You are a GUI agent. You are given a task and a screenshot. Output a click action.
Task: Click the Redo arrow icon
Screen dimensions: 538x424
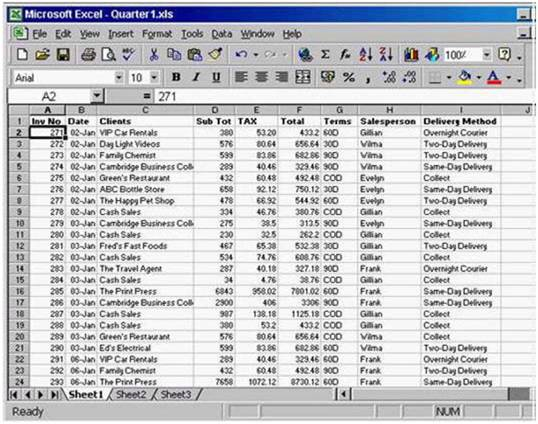coord(270,55)
